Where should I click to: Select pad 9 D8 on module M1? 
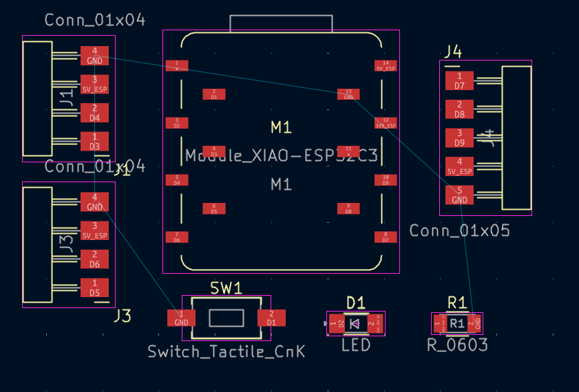tap(348, 208)
